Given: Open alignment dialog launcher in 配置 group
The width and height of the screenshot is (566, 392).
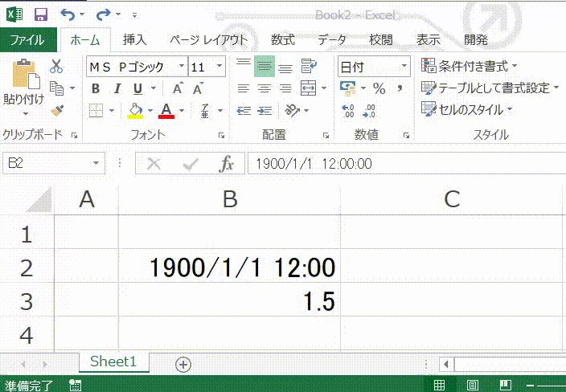Looking at the screenshot, I should 326,136.
